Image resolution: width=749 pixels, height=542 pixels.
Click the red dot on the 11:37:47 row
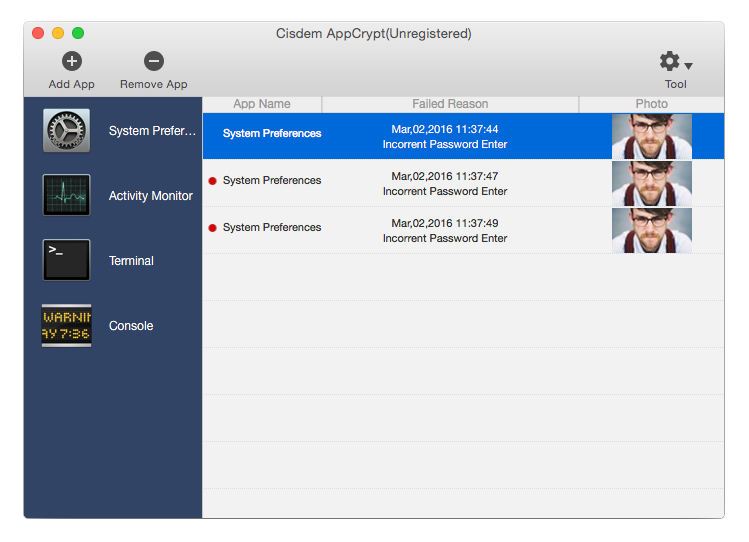click(x=213, y=181)
